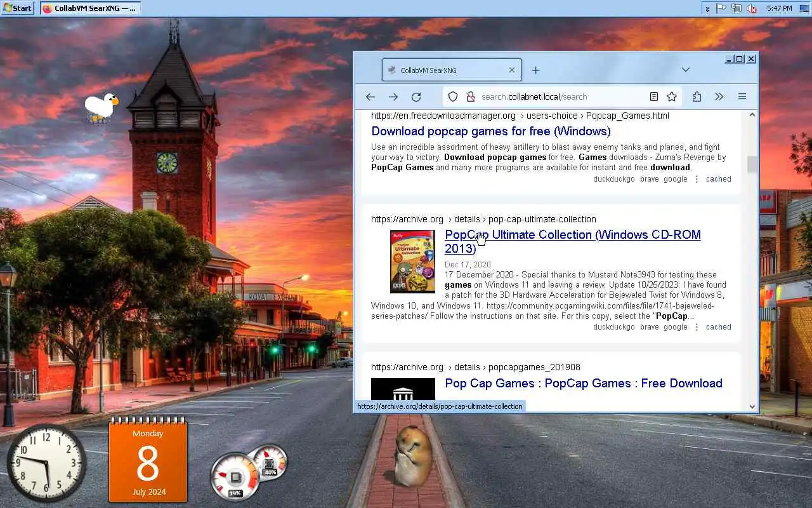The height and width of the screenshot is (508, 812).
Task: Click the orange calendar gadget showing Monday 8
Action: [148, 460]
